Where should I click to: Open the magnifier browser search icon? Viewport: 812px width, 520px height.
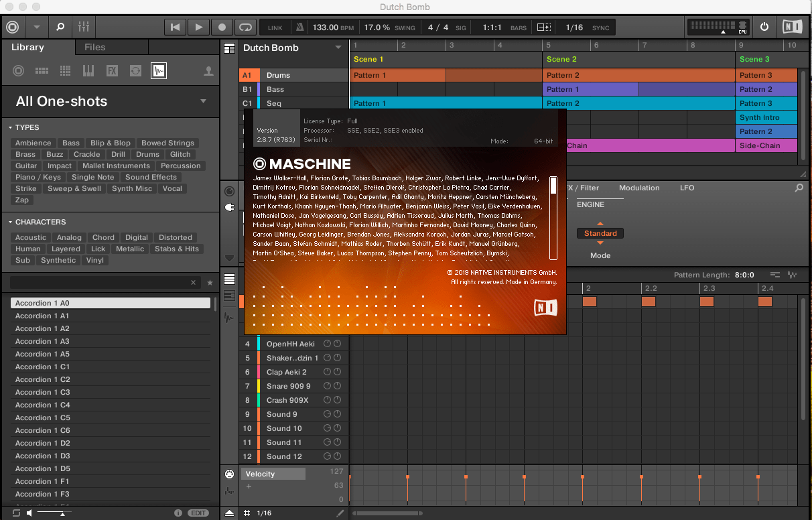click(x=60, y=27)
